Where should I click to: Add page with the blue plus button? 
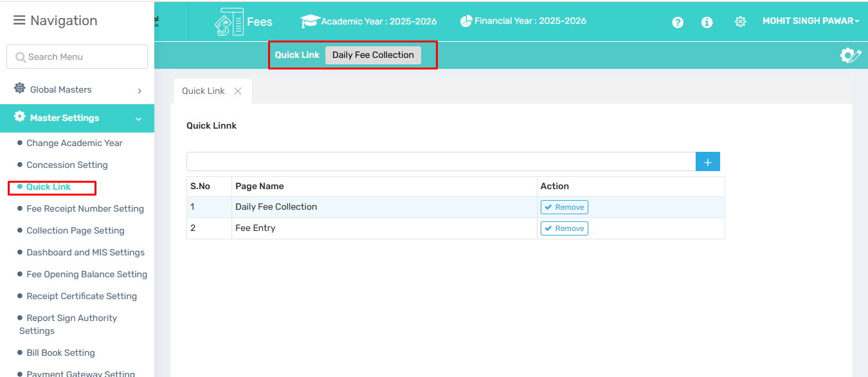pyautogui.click(x=708, y=162)
